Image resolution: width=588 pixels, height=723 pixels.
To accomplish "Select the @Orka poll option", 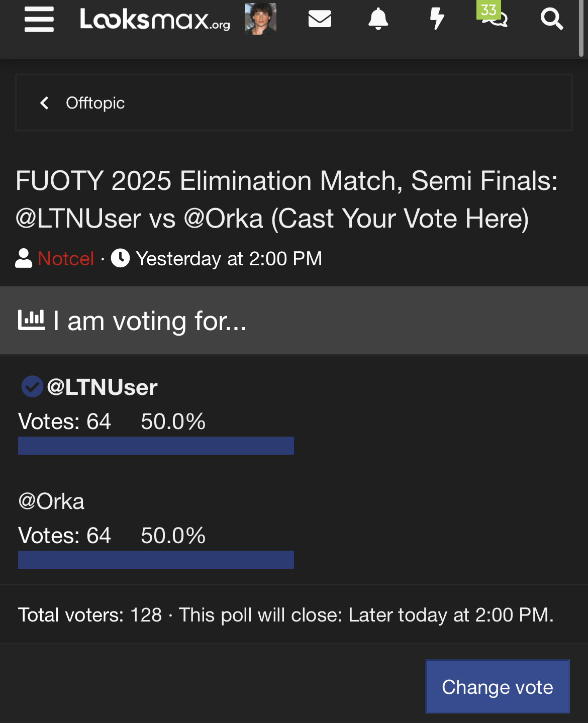I will pyautogui.click(x=51, y=501).
